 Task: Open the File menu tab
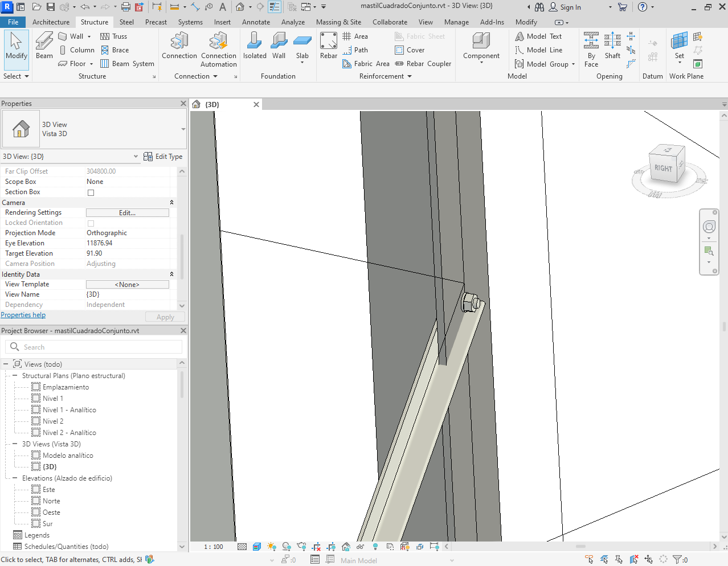[x=13, y=22]
